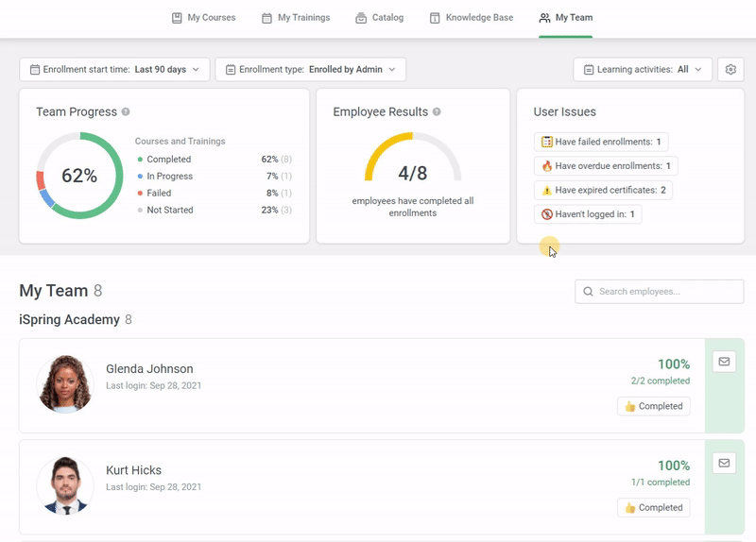Image resolution: width=756 pixels, height=542 pixels.
Task: Go to the Catalog tab
Action: [379, 18]
